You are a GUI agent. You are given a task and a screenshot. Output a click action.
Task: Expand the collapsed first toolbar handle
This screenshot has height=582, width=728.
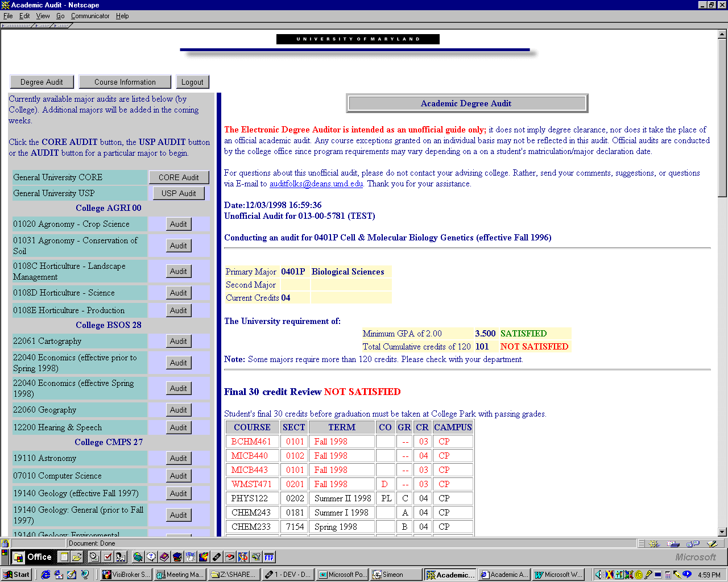[16, 26]
